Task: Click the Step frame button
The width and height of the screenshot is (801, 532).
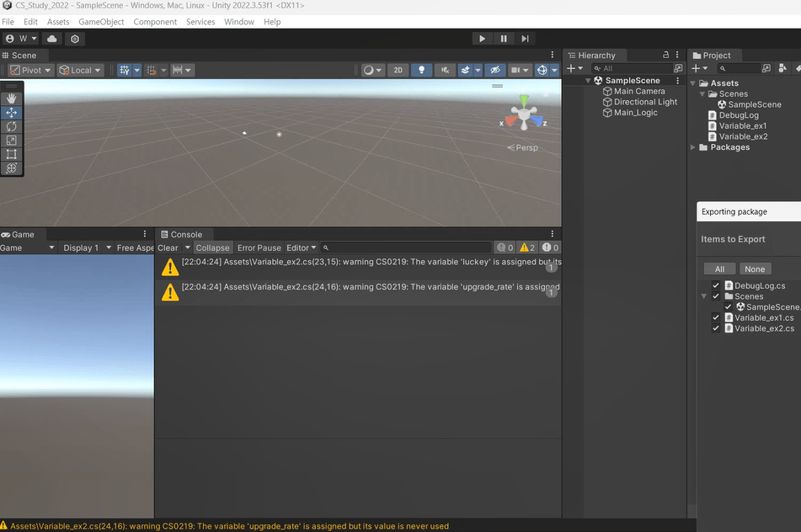Action: coord(525,39)
